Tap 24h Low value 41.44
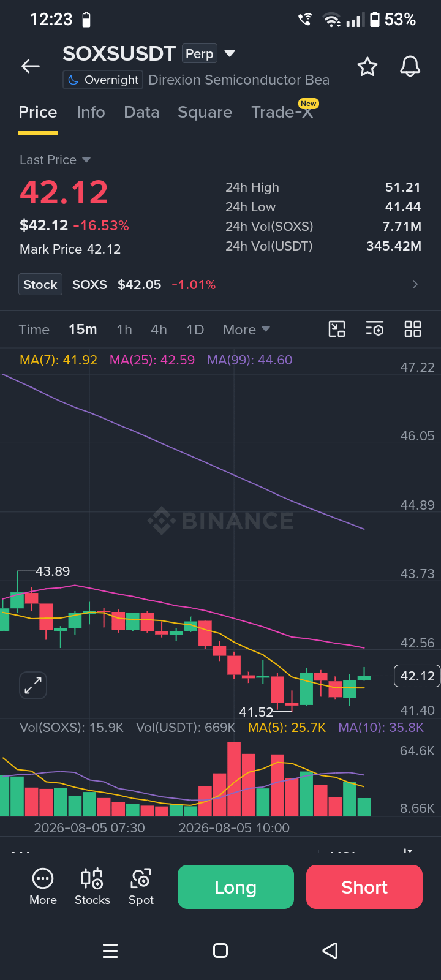Image resolution: width=441 pixels, height=980 pixels. tap(403, 207)
